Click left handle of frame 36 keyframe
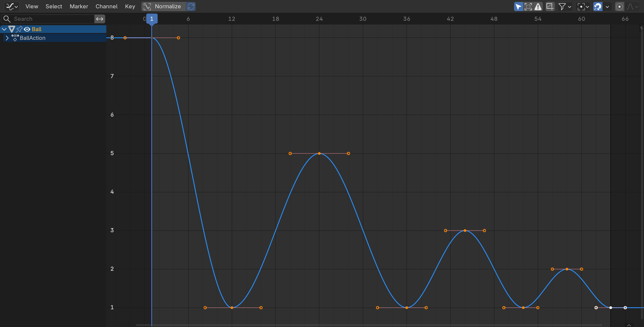The height and width of the screenshot is (327, 644). [x=378, y=308]
